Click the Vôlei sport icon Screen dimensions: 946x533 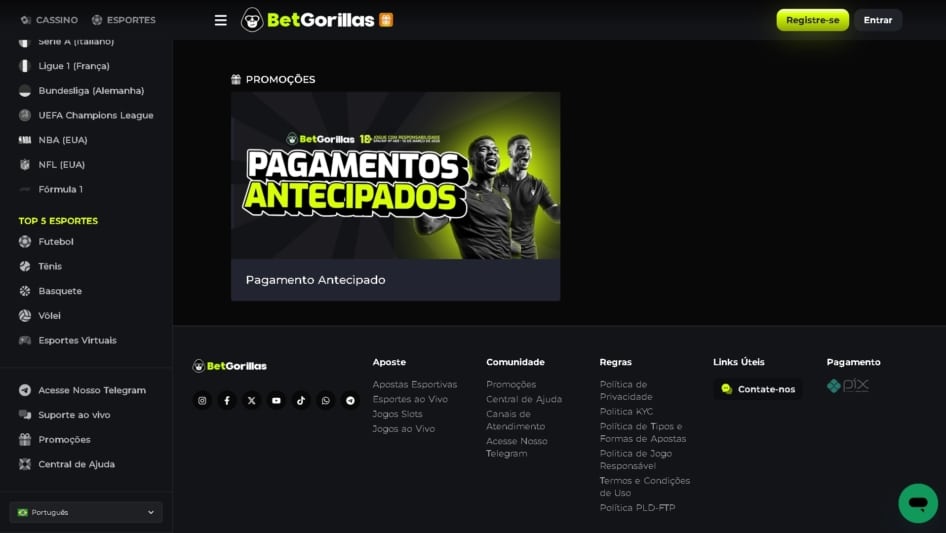point(25,316)
